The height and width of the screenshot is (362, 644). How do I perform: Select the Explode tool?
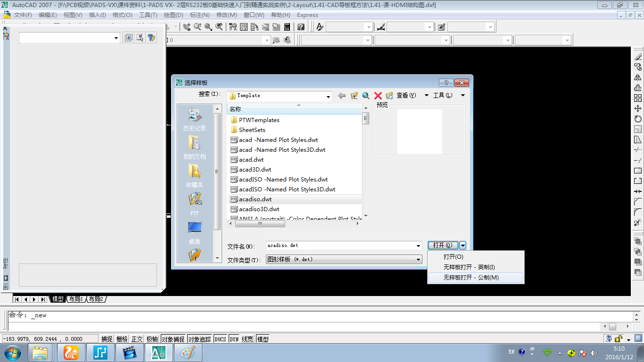point(638,222)
